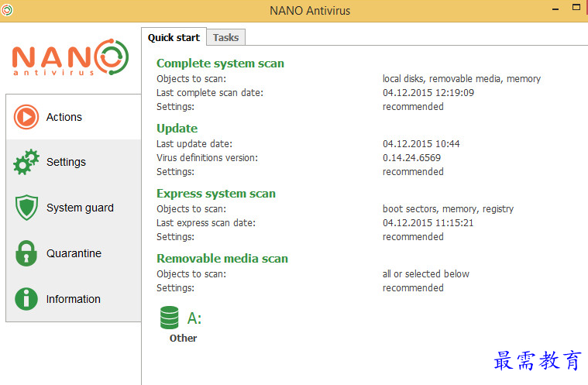Click the green Settings gears icon
Screen dimensions: 588x385
tap(26, 162)
